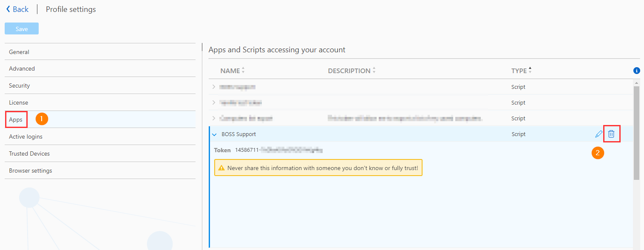Click the warning triangle in the caution banner

point(221,168)
